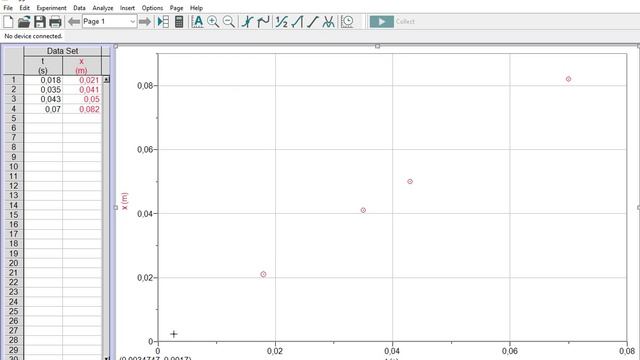Screen dimensions: 640x360
Task: Select row number 10 in the data table
Action: (x=13, y=167)
